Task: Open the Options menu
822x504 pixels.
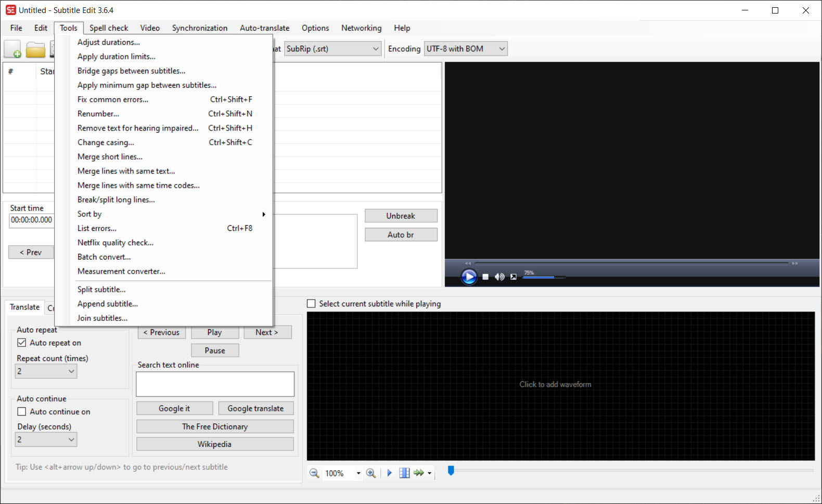Action: pos(315,28)
